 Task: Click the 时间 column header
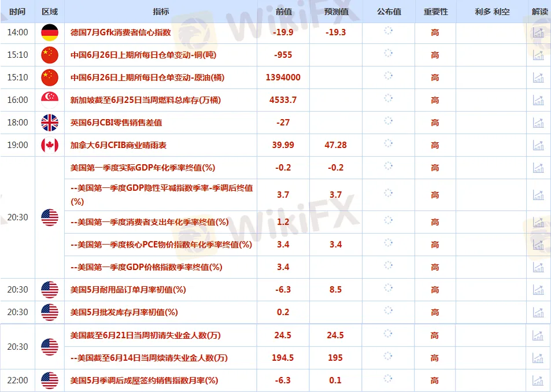point(18,12)
